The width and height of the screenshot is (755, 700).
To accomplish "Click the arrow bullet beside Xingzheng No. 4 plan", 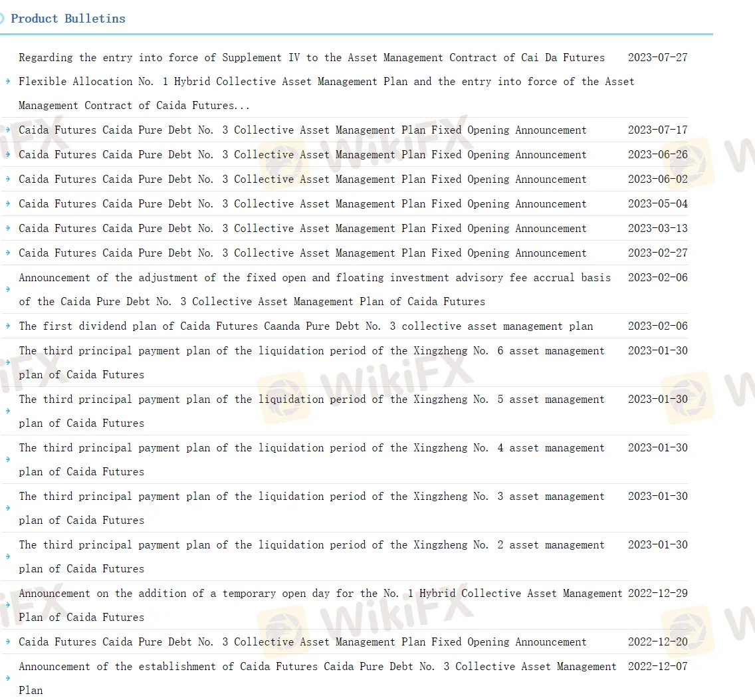I will [x=8, y=459].
